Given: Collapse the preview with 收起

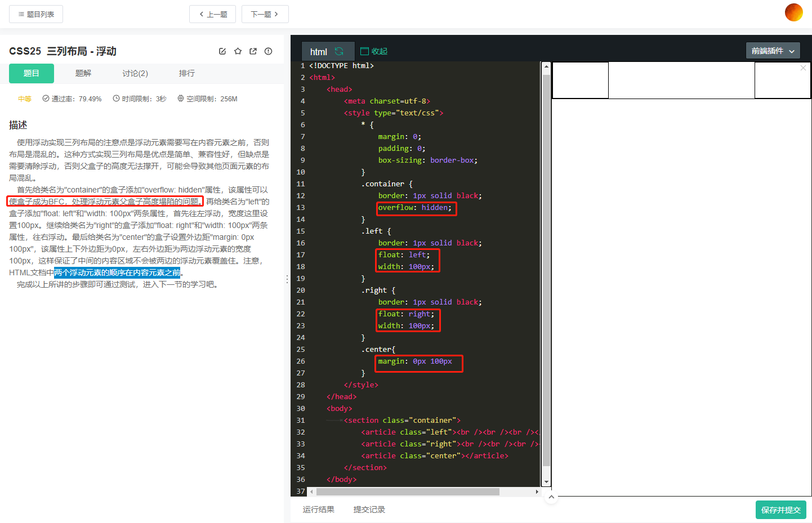Looking at the screenshot, I should (x=374, y=51).
